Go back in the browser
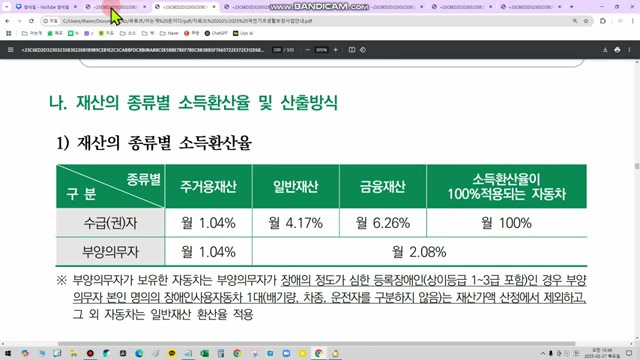 pyautogui.click(x=7, y=21)
